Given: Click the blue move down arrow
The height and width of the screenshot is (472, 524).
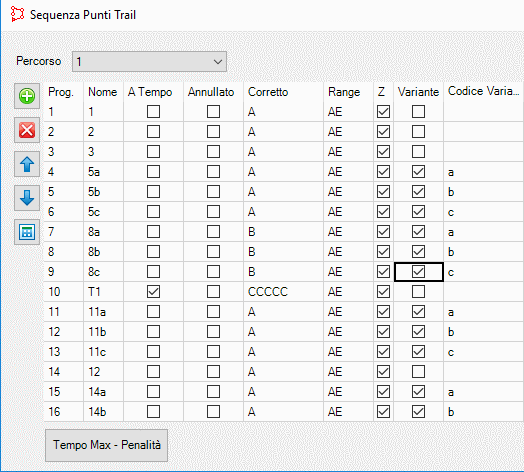Looking at the screenshot, I should click(x=27, y=198).
